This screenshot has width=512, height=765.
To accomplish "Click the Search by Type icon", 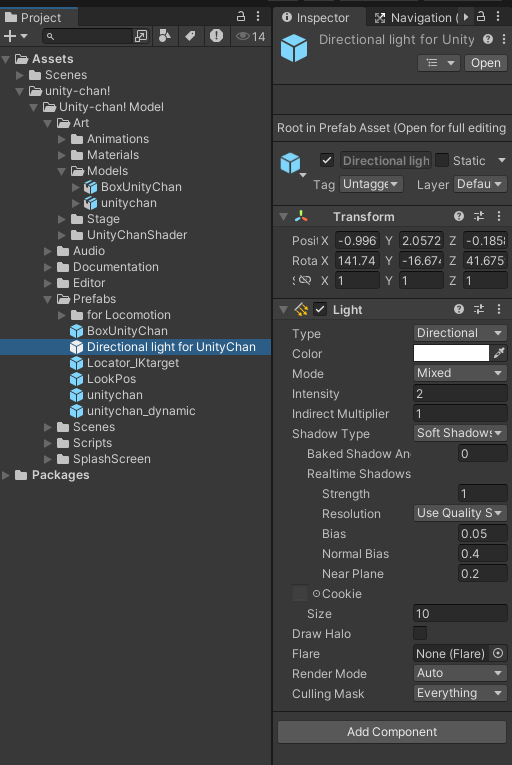I will tap(165, 36).
